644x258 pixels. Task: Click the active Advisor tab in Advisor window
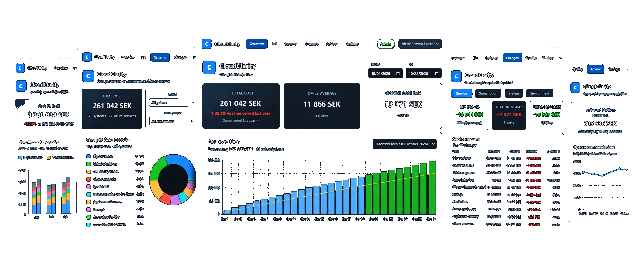coord(596,69)
